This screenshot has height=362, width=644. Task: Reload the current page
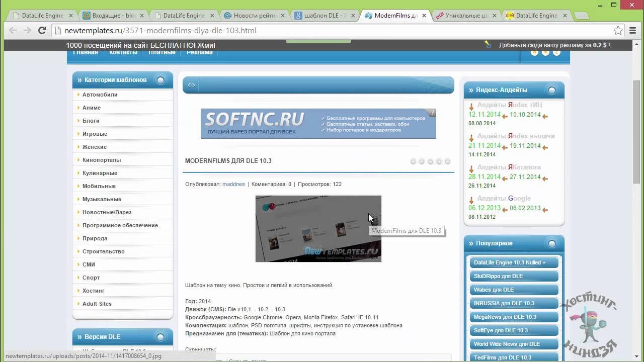click(42, 30)
